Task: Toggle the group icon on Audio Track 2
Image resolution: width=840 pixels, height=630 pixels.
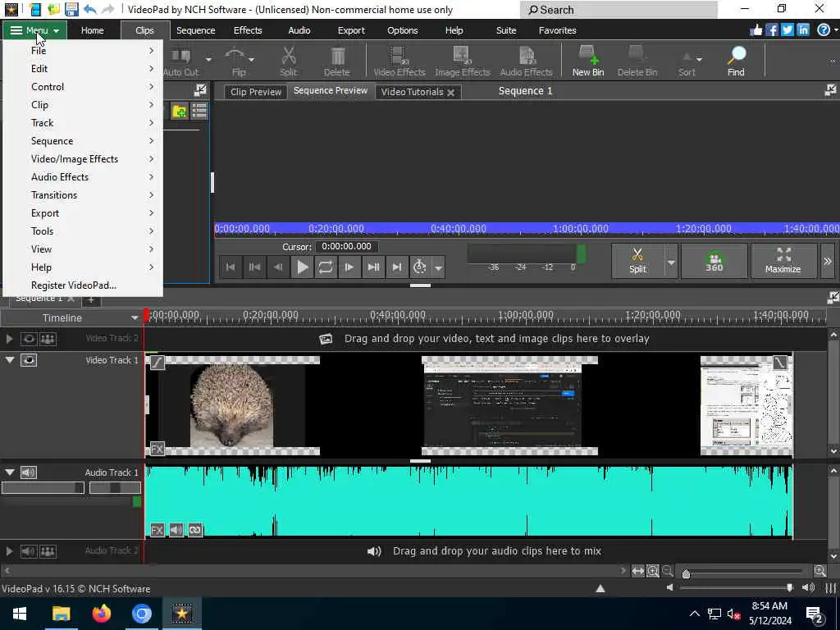Action: point(48,550)
